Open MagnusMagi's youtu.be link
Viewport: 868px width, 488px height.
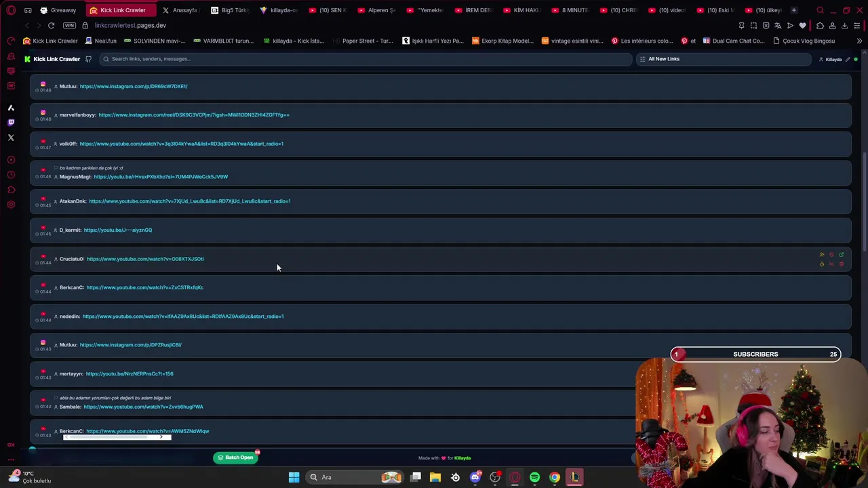pos(161,177)
